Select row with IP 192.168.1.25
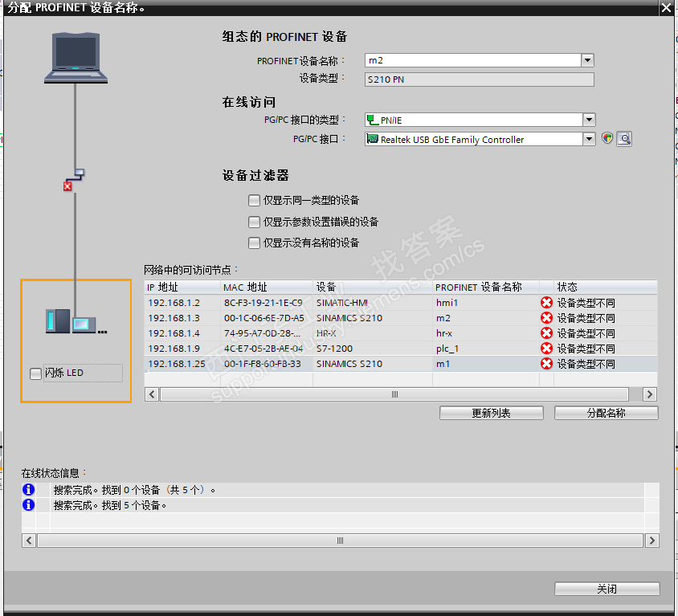Viewport: 678px width, 616px height. (x=401, y=364)
